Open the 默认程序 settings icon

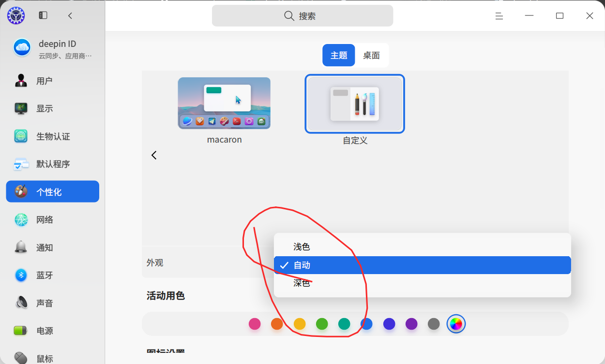(x=21, y=164)
